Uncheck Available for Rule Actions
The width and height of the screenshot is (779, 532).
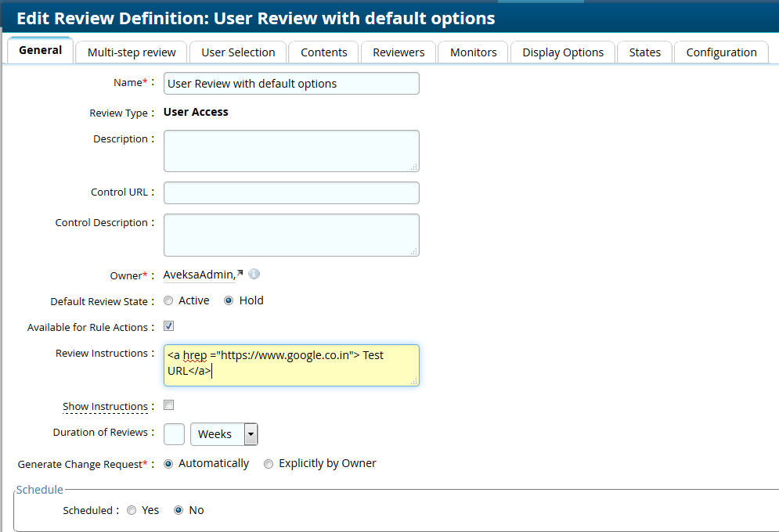coord(168,325)
